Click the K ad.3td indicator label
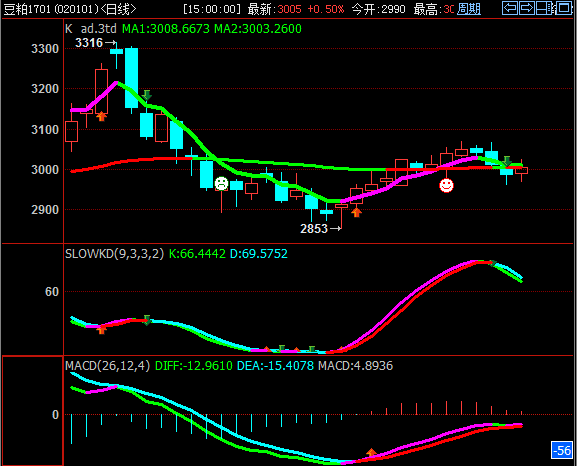 point(91,29)
